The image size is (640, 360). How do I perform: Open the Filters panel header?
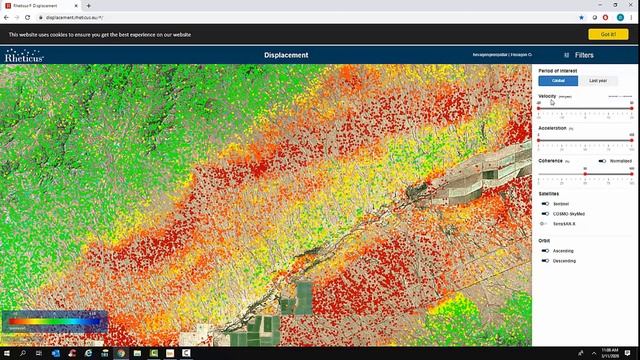[584, 55]
